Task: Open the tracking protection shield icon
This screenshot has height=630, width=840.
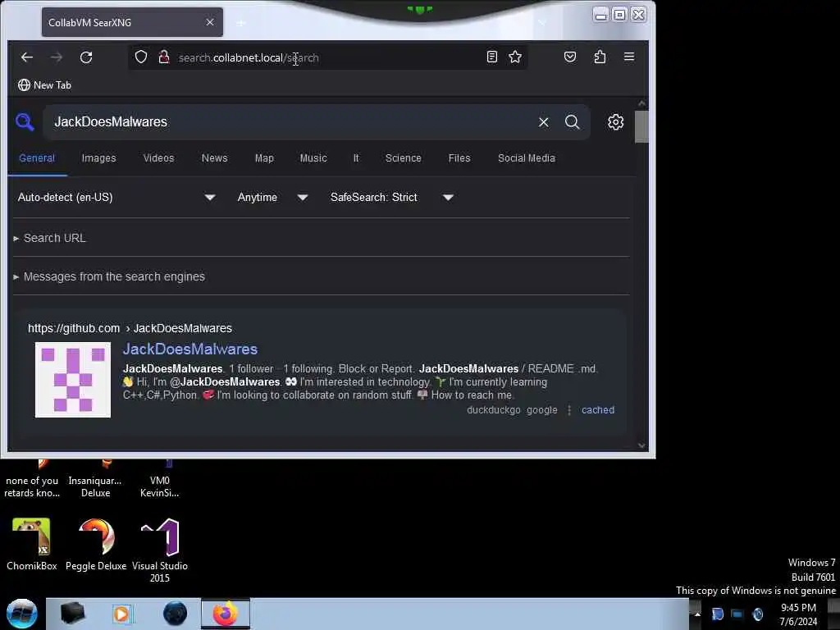Action: [141, 57]
